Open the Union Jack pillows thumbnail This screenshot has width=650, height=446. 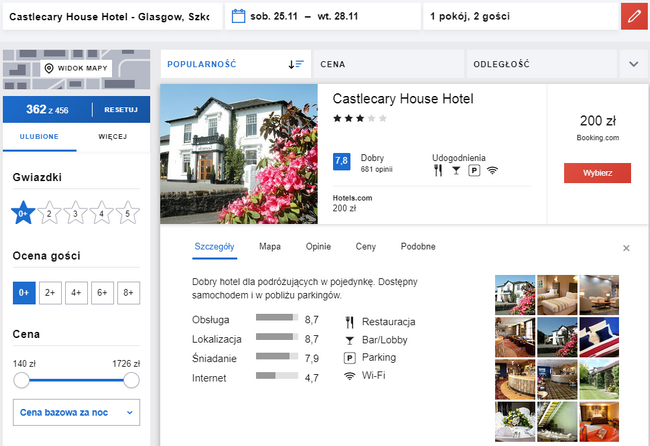coord(599,337)
